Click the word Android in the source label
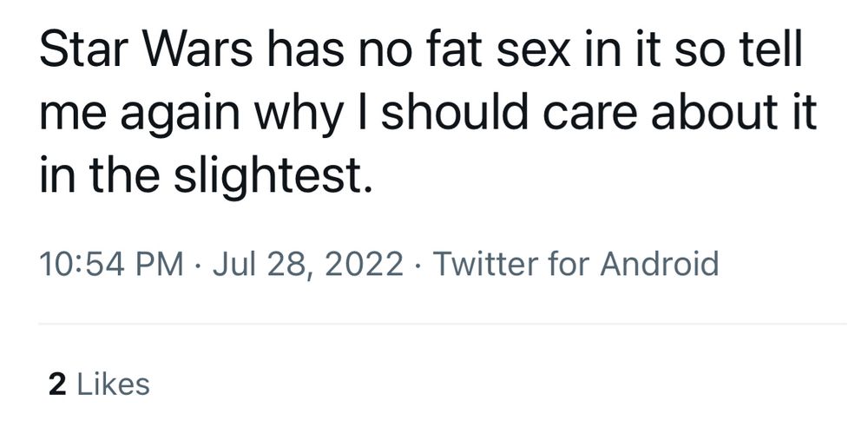Image resolution: width=868 pixels, height=427 pixels. [660, 264]
